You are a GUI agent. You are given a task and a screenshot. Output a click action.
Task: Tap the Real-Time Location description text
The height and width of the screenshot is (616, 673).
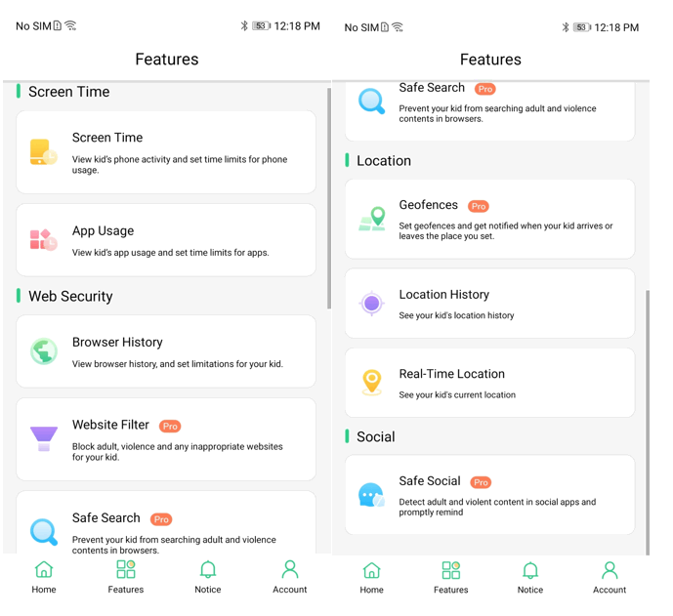click(457, 395)
